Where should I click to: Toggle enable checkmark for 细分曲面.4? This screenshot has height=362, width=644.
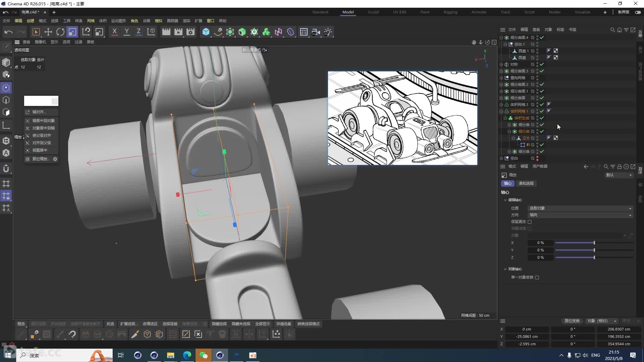click(542, 38)
